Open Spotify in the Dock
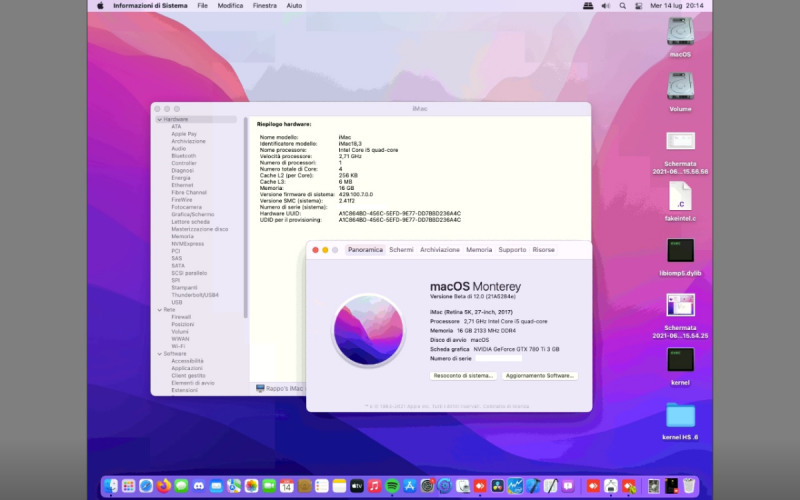 tap(392, 486)
